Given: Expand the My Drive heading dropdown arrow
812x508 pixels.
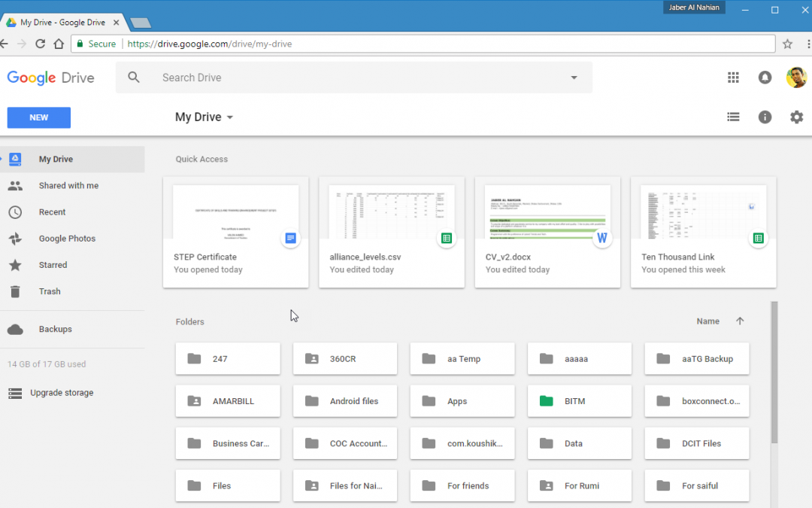Looking at the screenshot, I should pos(231,117).
